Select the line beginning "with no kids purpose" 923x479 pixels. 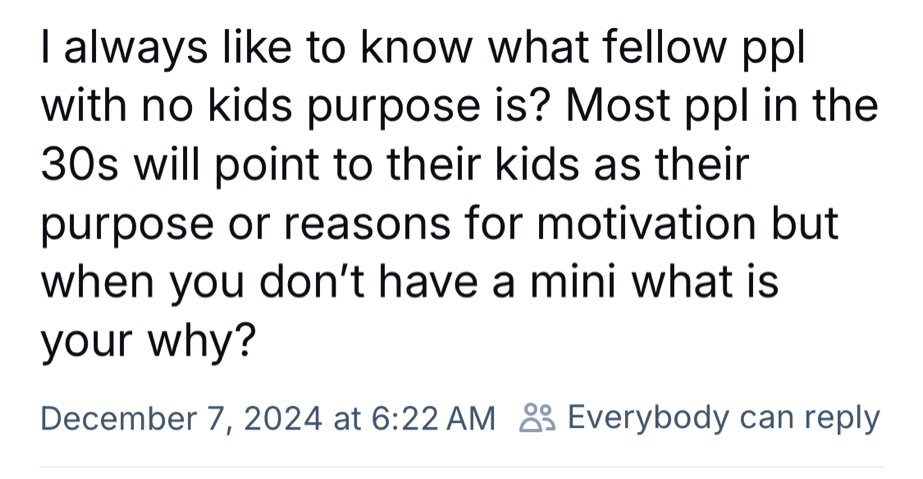pyautogui.click(x=459, y=107)
